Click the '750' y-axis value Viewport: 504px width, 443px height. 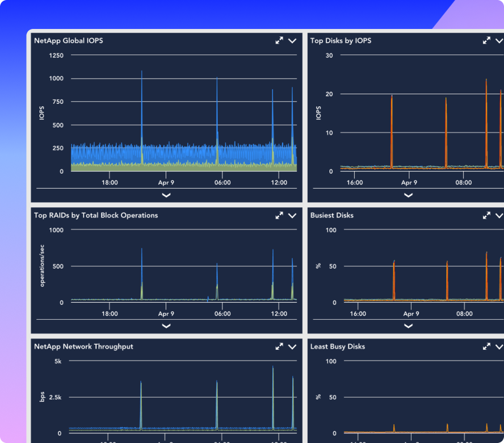coord(58,102)
